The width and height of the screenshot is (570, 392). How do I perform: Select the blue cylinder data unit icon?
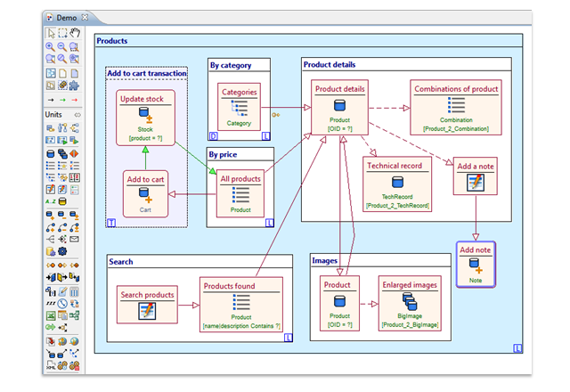click(51, 154)
